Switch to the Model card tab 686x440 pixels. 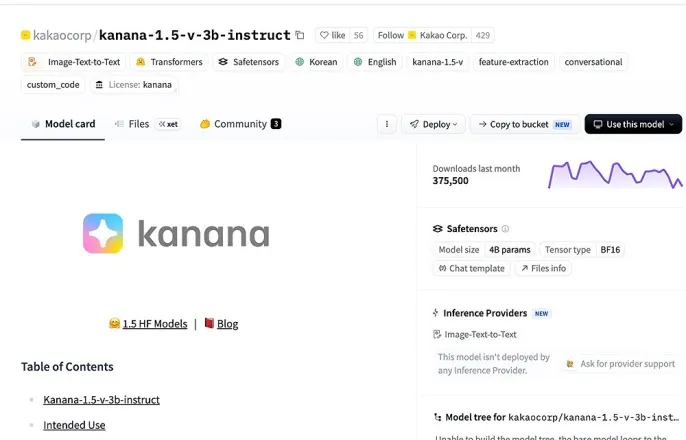(x=63, y=124)
